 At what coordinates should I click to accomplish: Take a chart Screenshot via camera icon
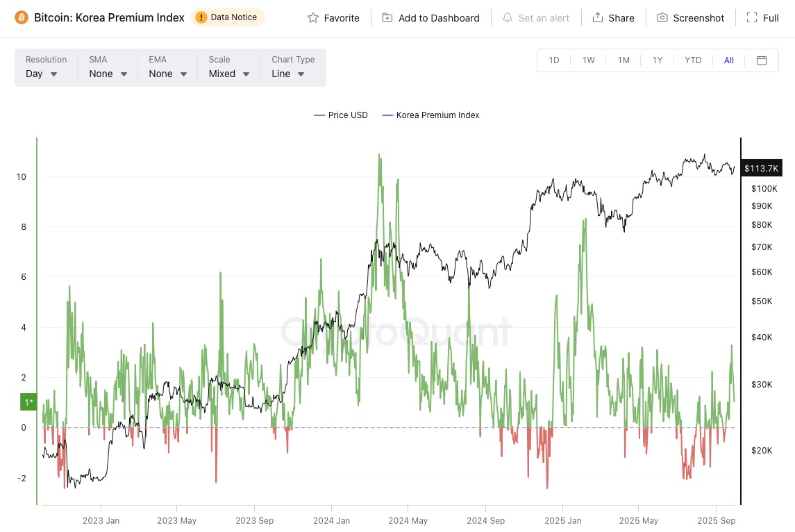[x=662, y=18]
